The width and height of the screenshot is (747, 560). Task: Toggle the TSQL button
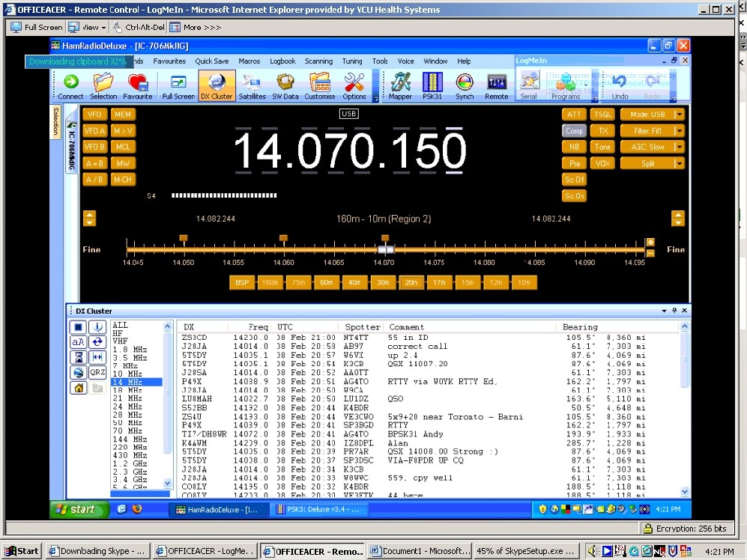pyautogui.click(x=602, y=115)
